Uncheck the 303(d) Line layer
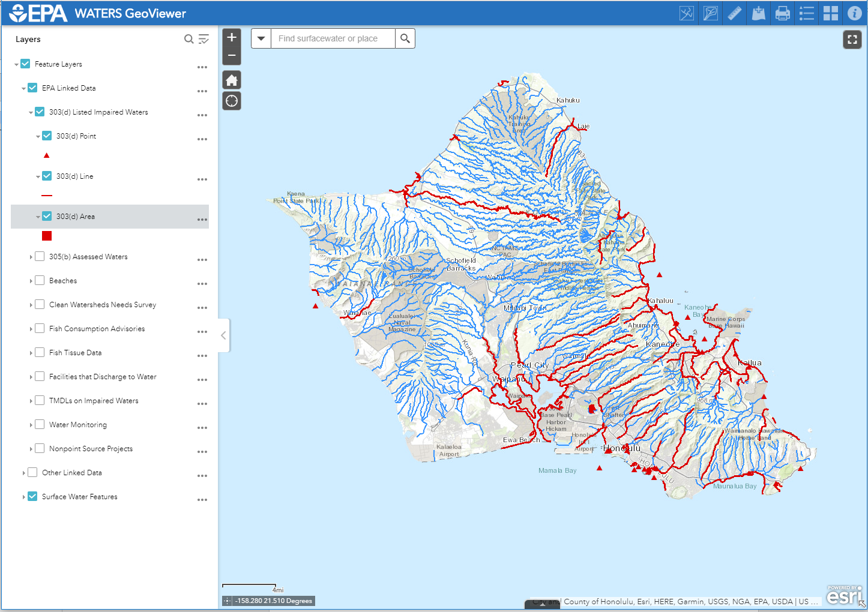This screenshot has width=868, height=612. pos(46,175)
